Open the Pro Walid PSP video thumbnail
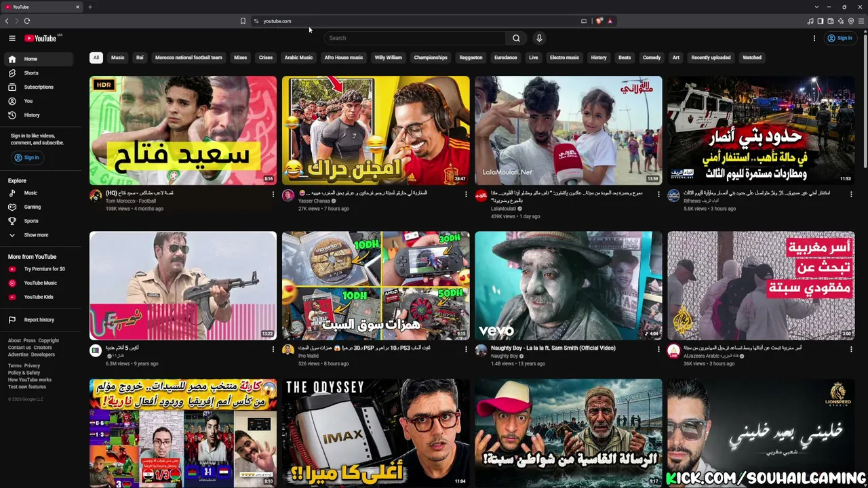Screen dimensions: 868x488 tap(376, 285)
